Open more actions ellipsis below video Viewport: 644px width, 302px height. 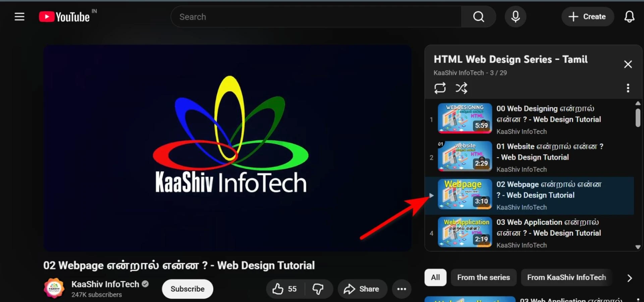click(402, 289)
